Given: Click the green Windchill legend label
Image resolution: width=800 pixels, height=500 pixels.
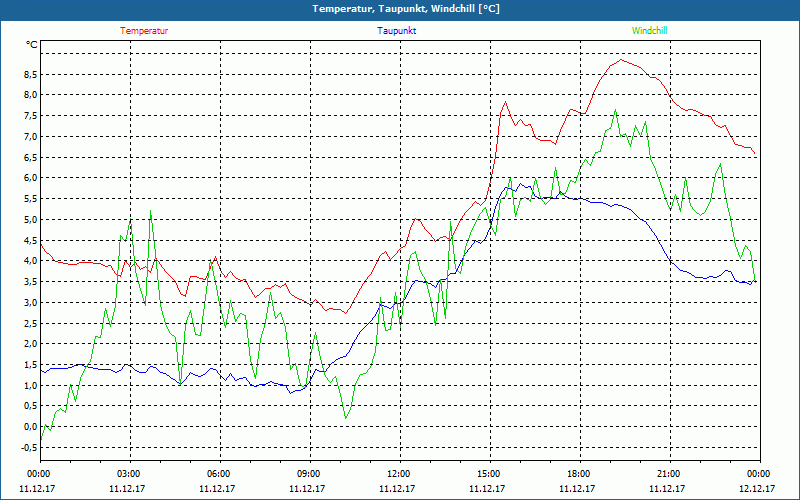Looking at the screenshot, I should (x=649, y=31).
